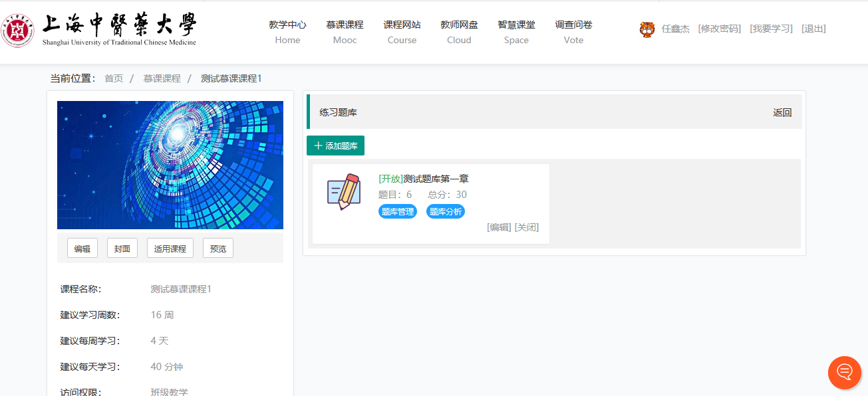Click the orange chat support icon
The image size is (868, 396).
click(845, 372)
